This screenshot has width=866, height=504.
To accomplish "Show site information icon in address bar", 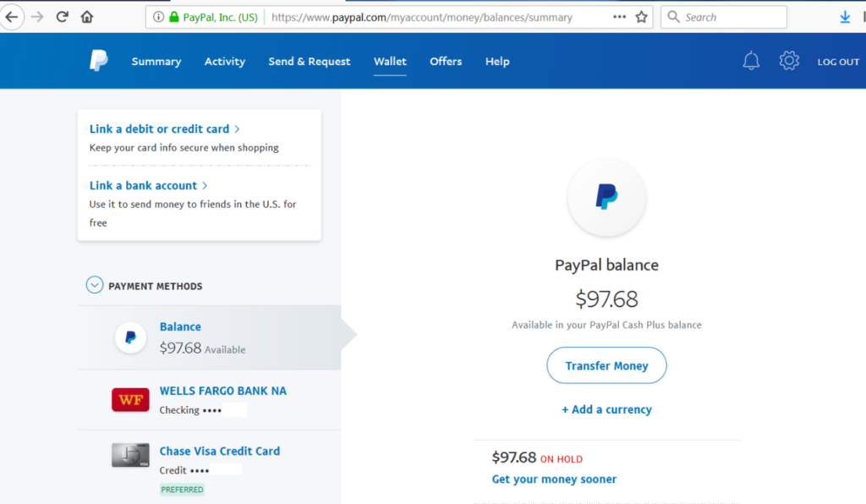I will pos(158,17).
